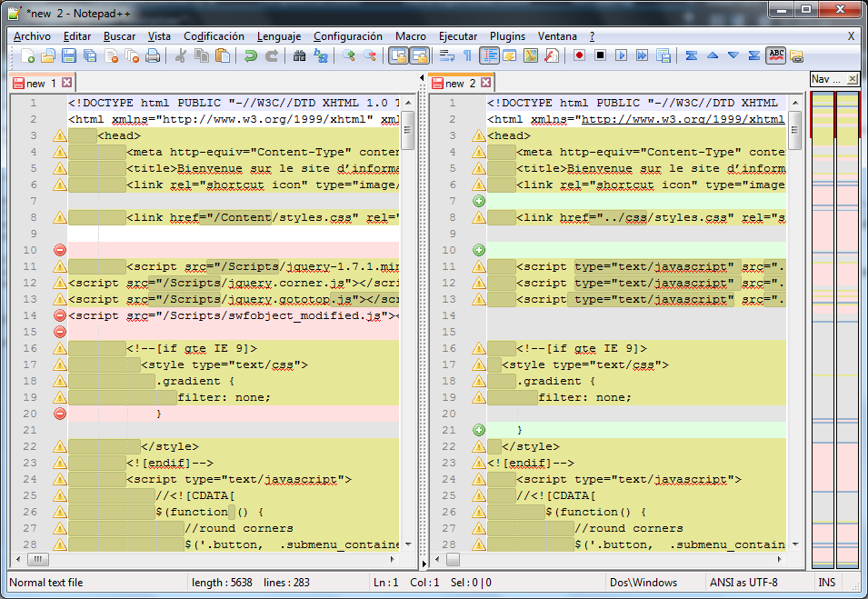Open the Replace dialog icon
The image size is (868, 599).
click(x=321, y=56)
